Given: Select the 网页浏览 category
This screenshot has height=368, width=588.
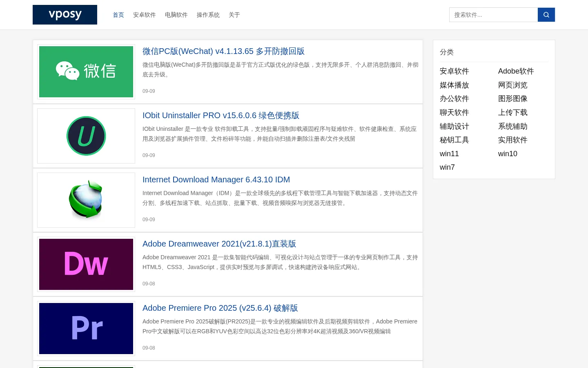Looking at the screenshot, I should pyautogui.click(x=513, y=85).
